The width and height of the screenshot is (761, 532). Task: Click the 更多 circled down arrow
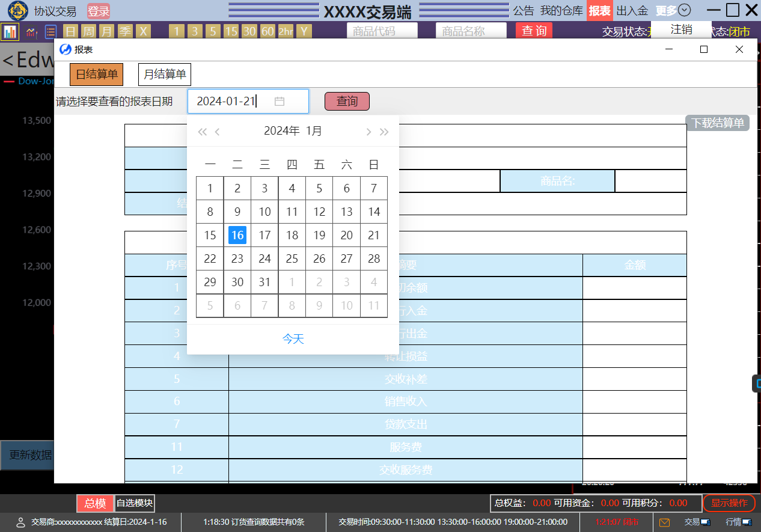(684, 10)
